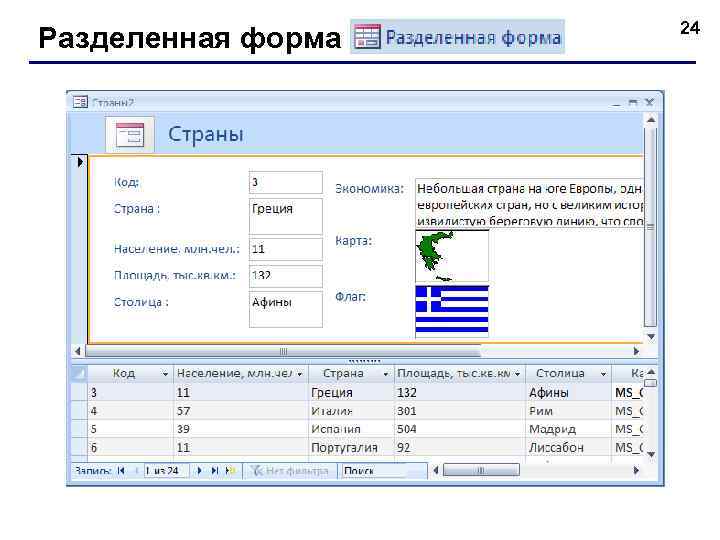Select the 301 area cell
This screenshot has height=540, width=720.
pyautogui.click(x=460, y=411)
